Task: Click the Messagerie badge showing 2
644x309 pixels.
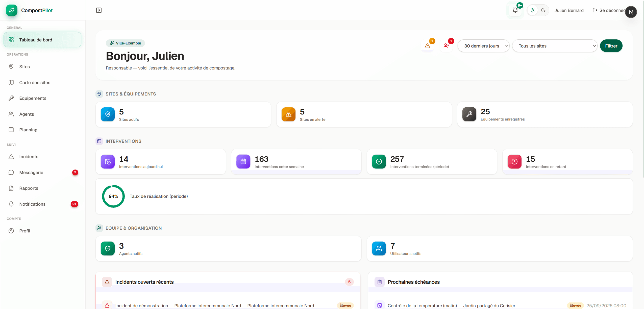Action: click(75, 172)
